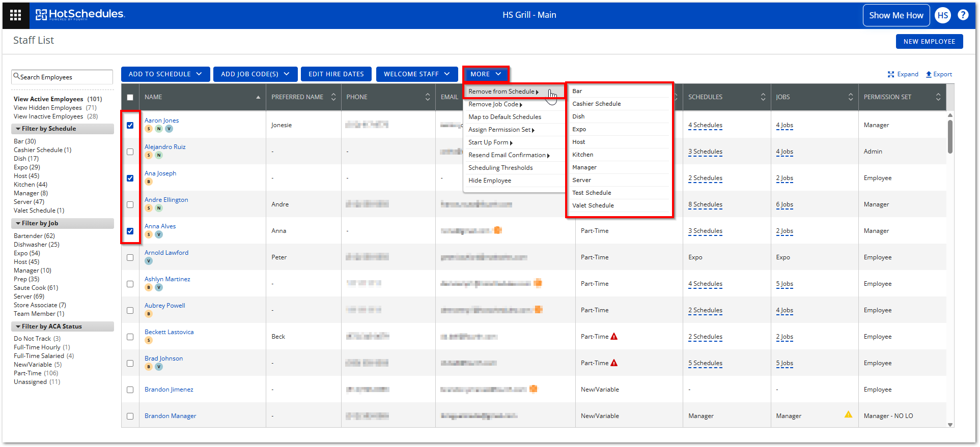Open the Welcome Staff dropdown
The height and width of the screenshot is (447, 980).
pos(417,74)
